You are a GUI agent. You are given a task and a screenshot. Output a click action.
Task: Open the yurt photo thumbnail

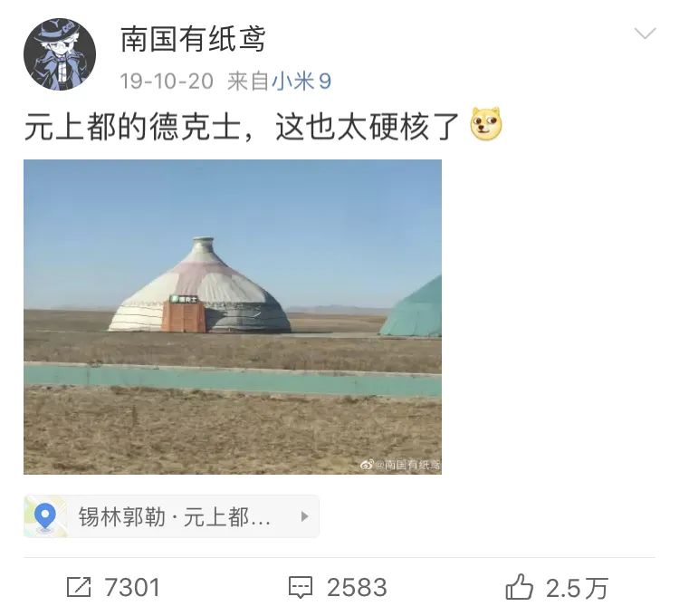(x=233, y=317)
